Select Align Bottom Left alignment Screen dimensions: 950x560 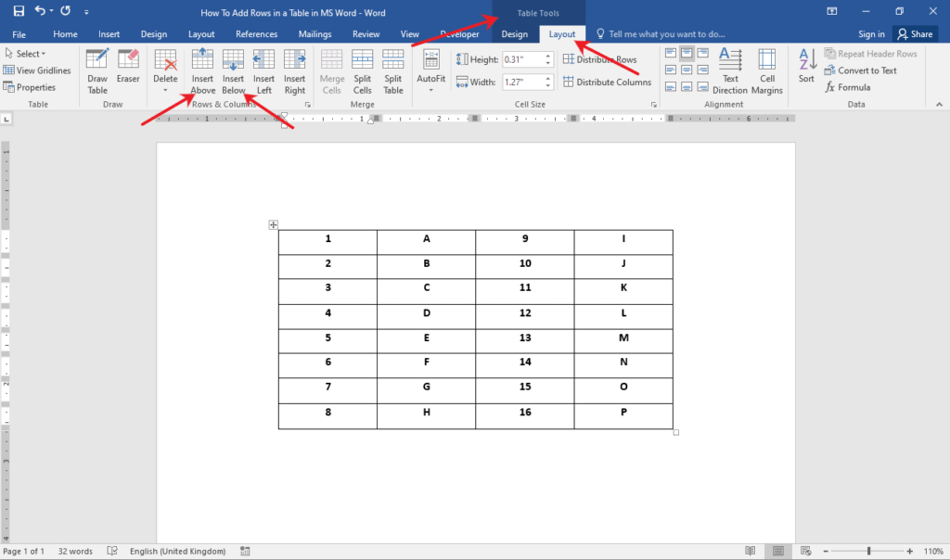tap(671, 86)
